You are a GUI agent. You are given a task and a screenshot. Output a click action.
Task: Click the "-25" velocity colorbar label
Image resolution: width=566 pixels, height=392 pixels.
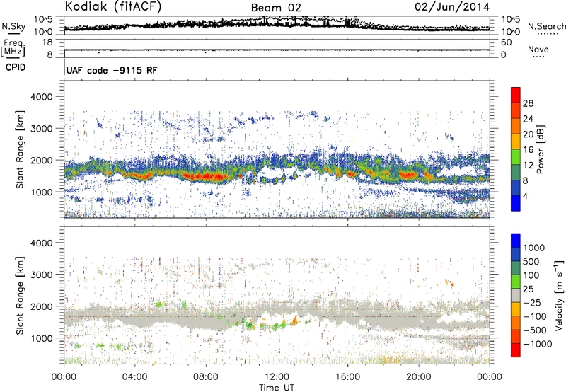[532, 303]
